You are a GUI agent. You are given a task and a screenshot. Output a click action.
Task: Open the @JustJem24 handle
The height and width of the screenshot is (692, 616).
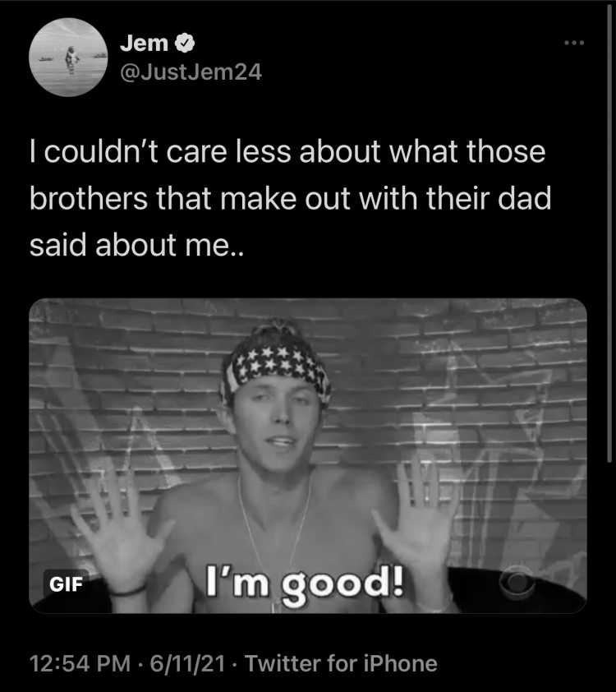click(x=191, y=72)
